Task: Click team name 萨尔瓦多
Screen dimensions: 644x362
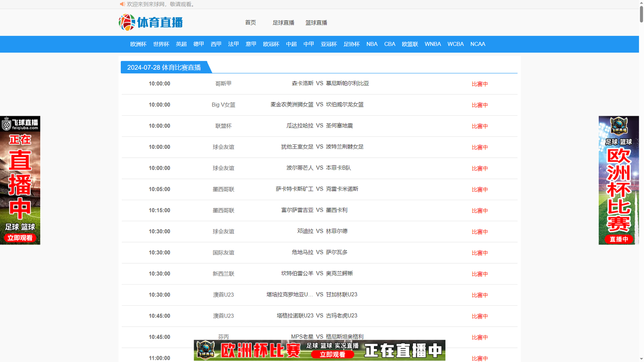Action: 337,252
